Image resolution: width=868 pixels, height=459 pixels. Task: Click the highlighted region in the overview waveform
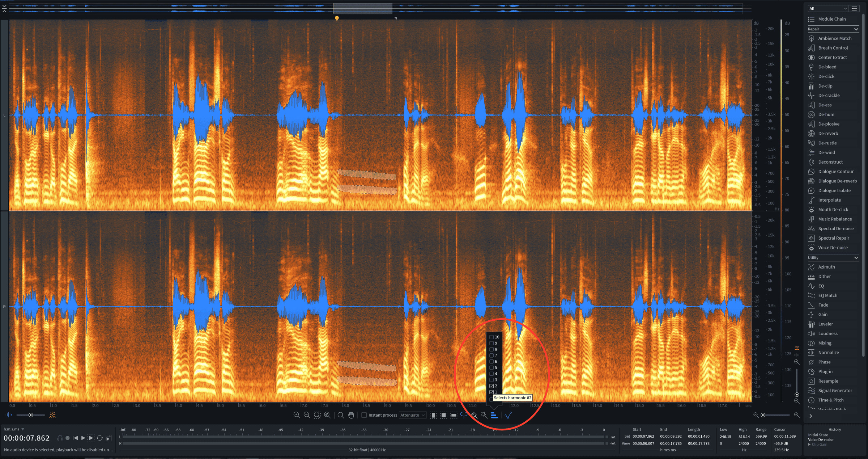click(x=362, y=9)
